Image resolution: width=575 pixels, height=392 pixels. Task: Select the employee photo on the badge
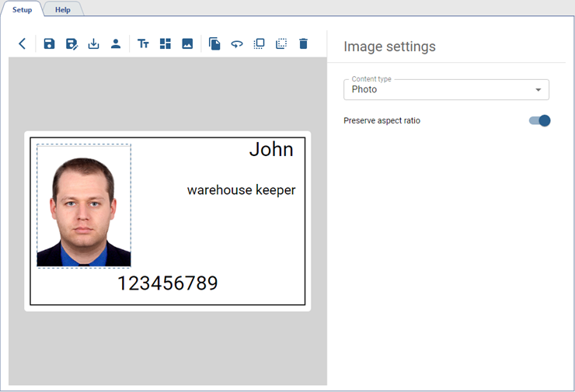click(84, 206)
